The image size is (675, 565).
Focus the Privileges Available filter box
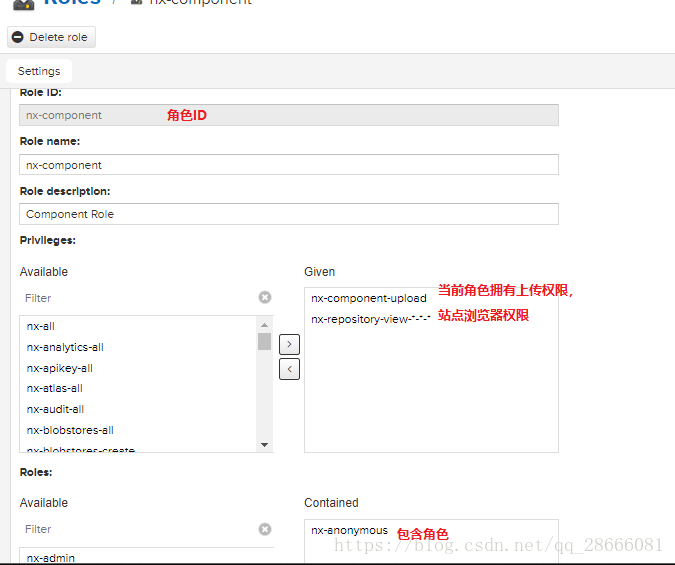[x=138, y=298]
